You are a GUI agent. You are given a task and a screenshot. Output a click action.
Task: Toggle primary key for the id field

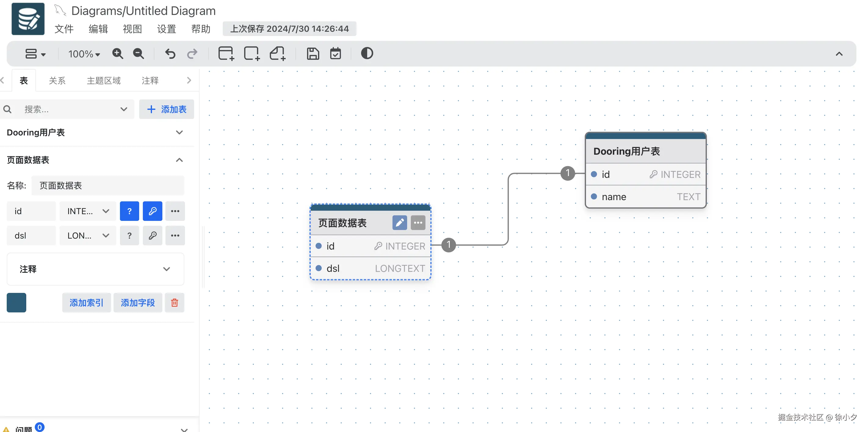click(152, 211)
